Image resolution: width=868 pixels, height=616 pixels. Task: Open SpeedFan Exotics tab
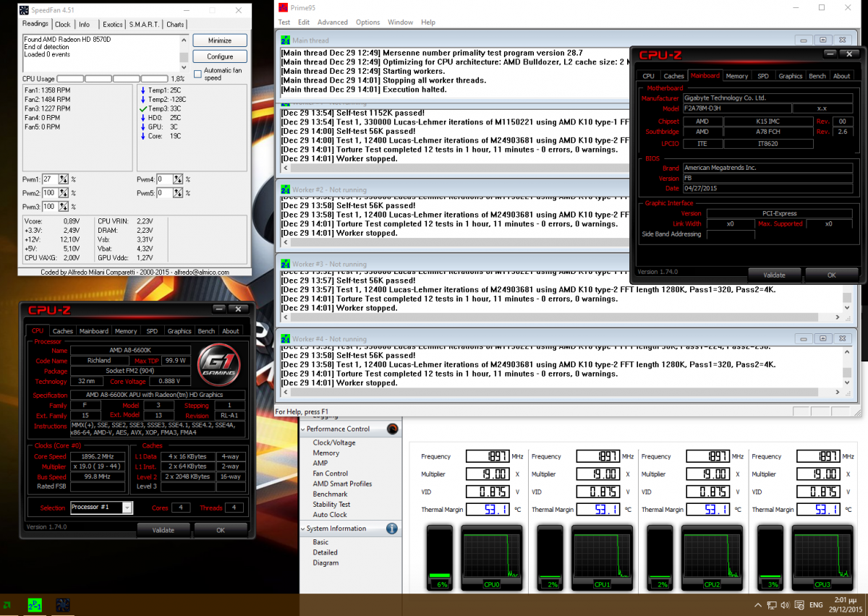tap(111, 25)
